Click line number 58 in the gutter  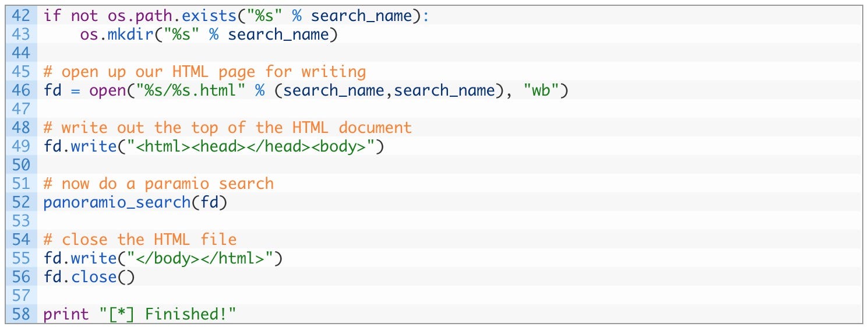pos(20,314)
